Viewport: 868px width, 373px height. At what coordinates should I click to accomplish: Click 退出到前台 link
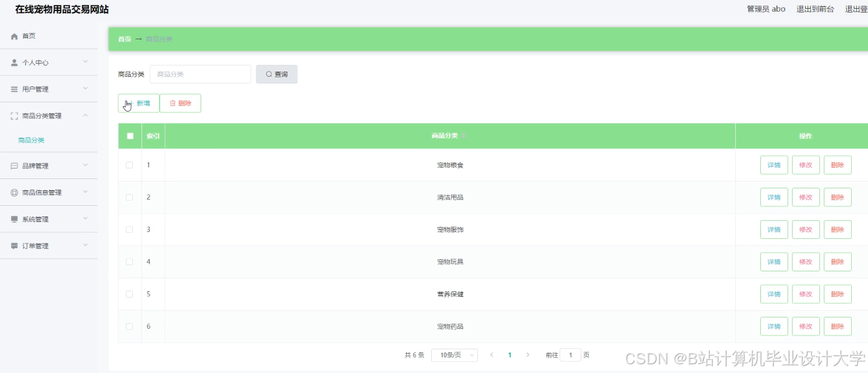(x=815, y=9)
